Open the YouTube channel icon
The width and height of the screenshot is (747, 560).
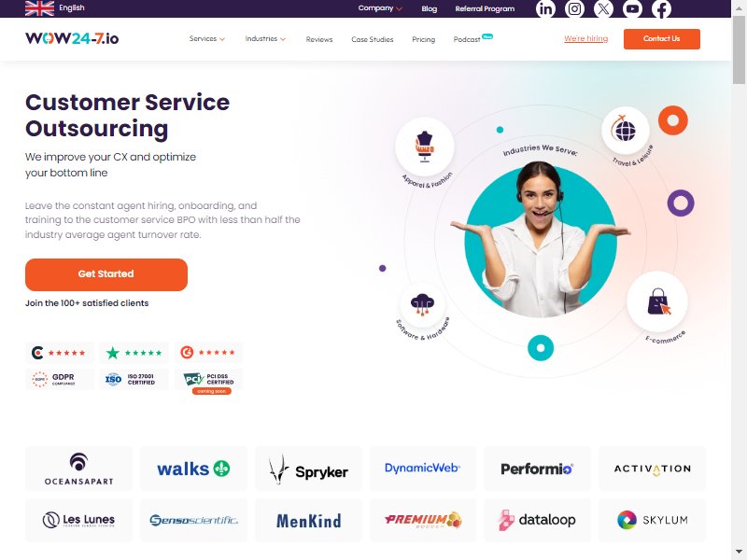tap(633, 9)
